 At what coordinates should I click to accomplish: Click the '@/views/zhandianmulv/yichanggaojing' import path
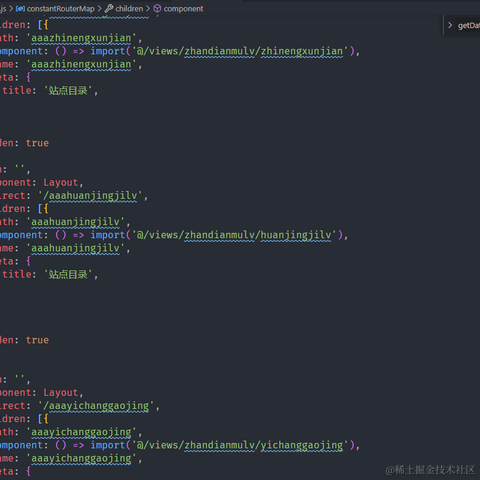pyautogui.click(x=240, y=445)
